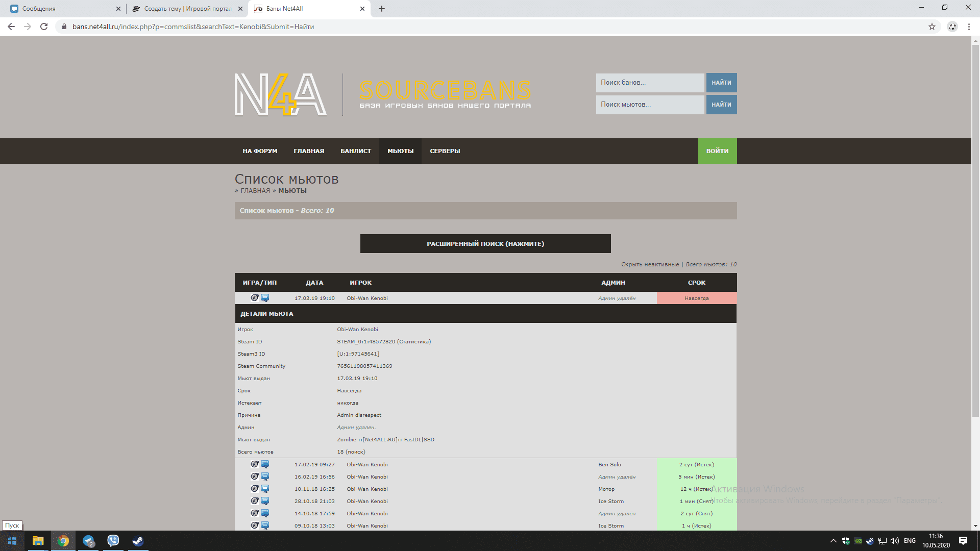Click the browser address bar
This screenshot has width=980, height=551.
click(490, 27)
